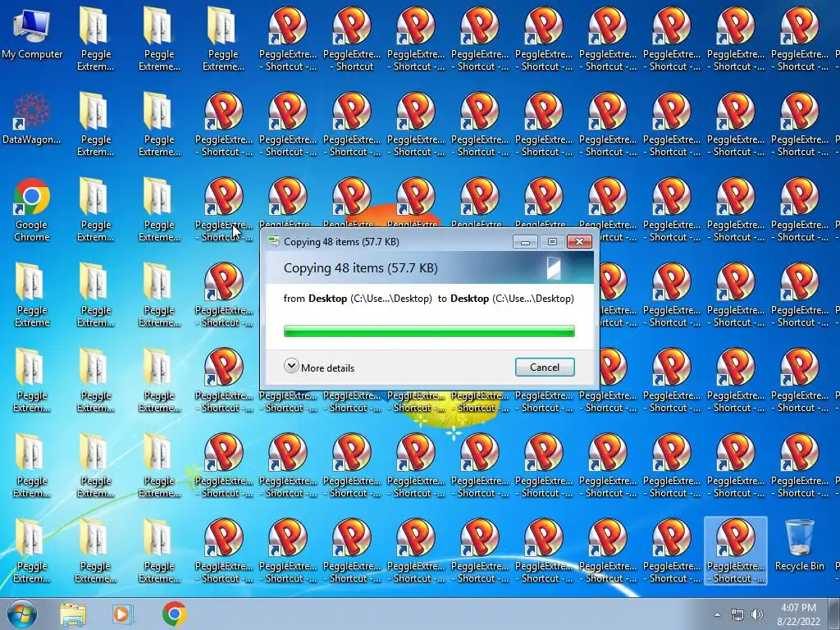Viewport: 840px width, 630px height.
Task: Expand More details in copy dialog
Action: [x=319, y=367]
